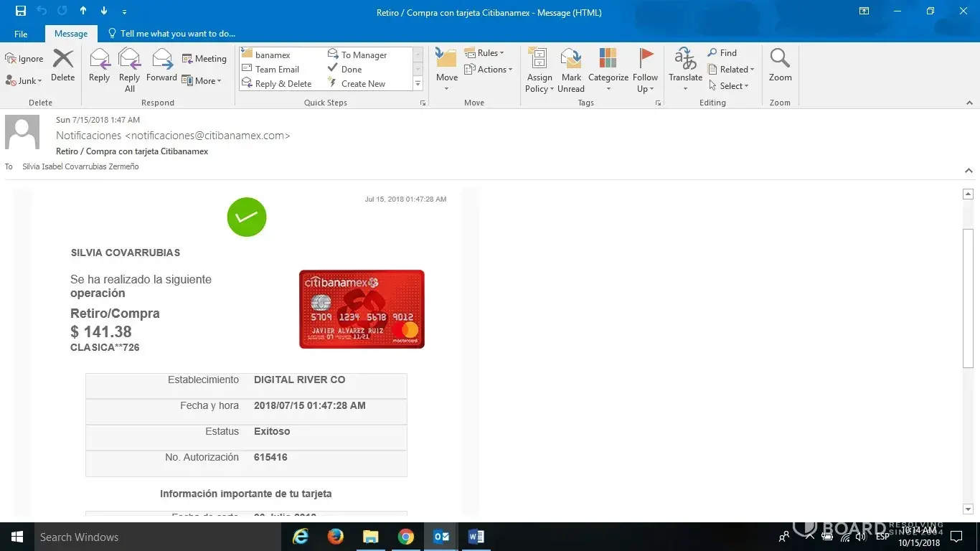This screenshot has width=980, height=551.
Task: Open the Select dropdown
Action: click(728, 86)
